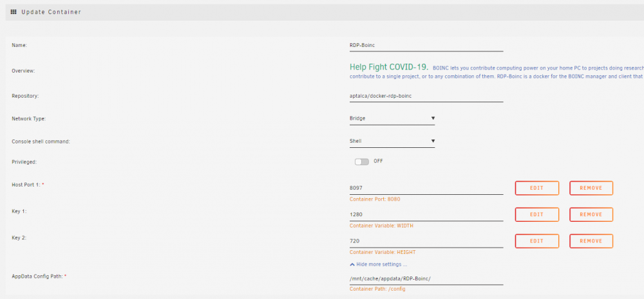The height and width of the screenshot is (299, 644).
Task: Focus the AppData Config Path field
Action: tap(426, 278)
